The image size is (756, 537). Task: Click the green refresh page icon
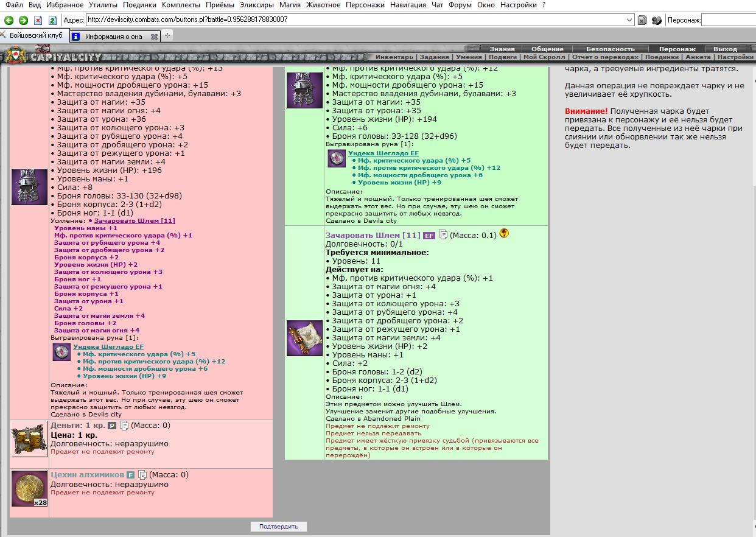(52, 20)
